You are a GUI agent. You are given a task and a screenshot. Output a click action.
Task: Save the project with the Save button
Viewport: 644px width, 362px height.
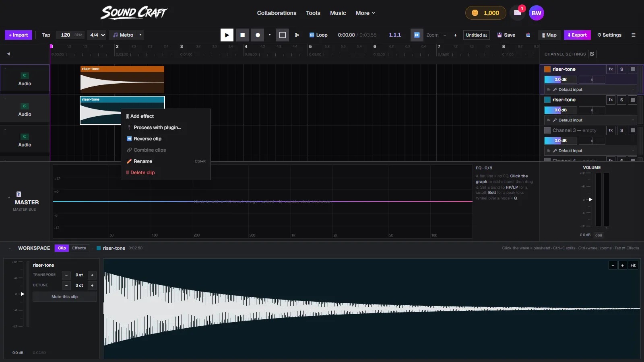click(506, 35)
